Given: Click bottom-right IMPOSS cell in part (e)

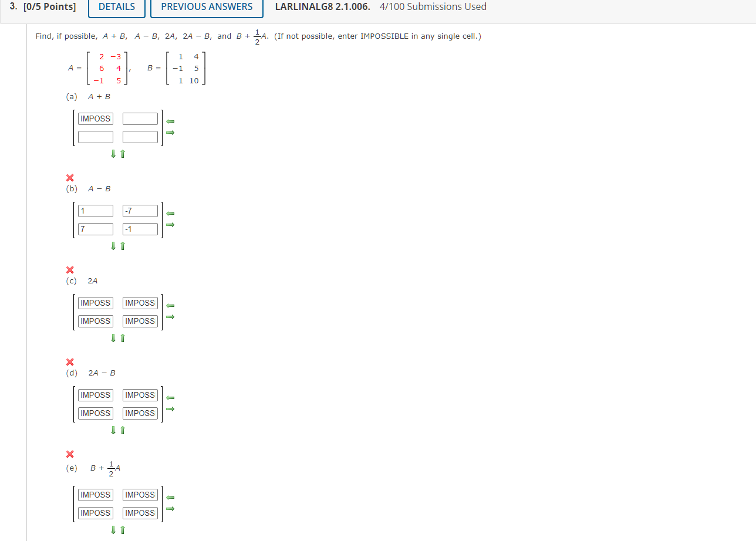Looking at the screenshot, I should click(140, 512).
